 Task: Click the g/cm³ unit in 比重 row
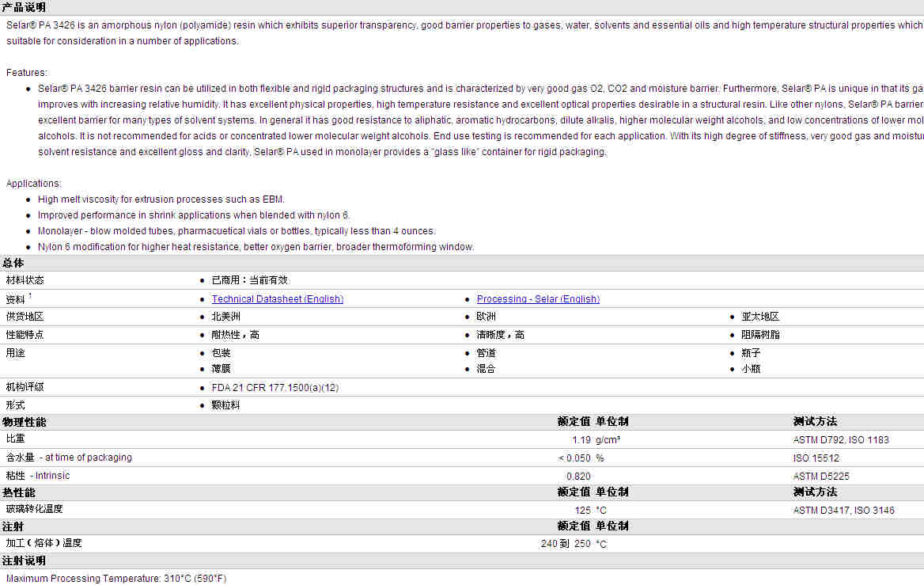608,440
